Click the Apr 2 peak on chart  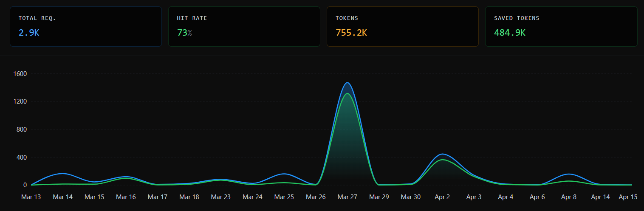(442, 154)
